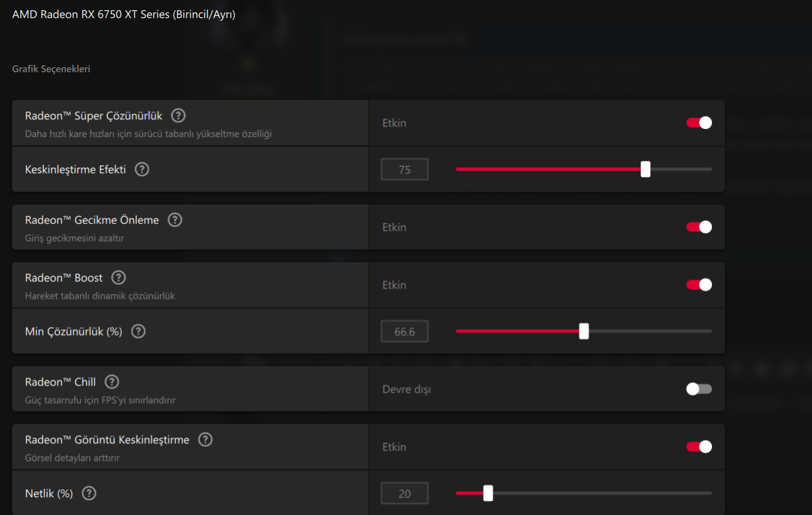
Task: Open help for Radeon Görüntü Keskinleştirme
Action: tap(205, 439)
